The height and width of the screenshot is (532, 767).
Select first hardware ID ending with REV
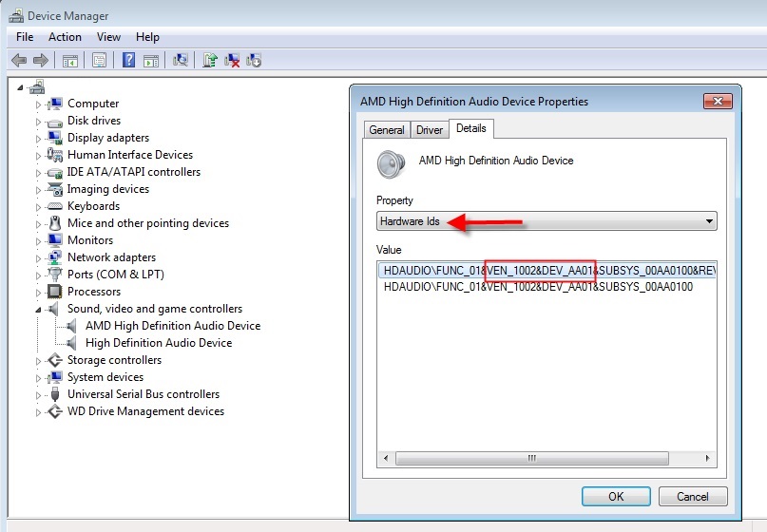click(x=546, y=271)
